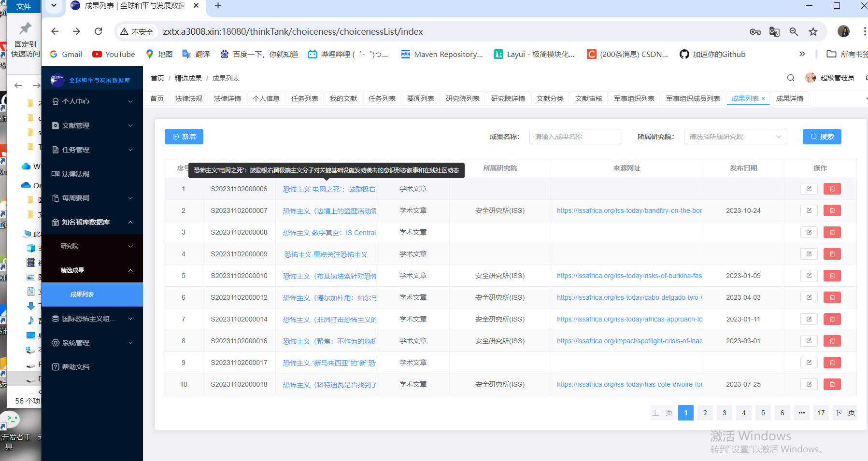
Task: Open 加速你的Github bookmark
Action: pos(712,54)
